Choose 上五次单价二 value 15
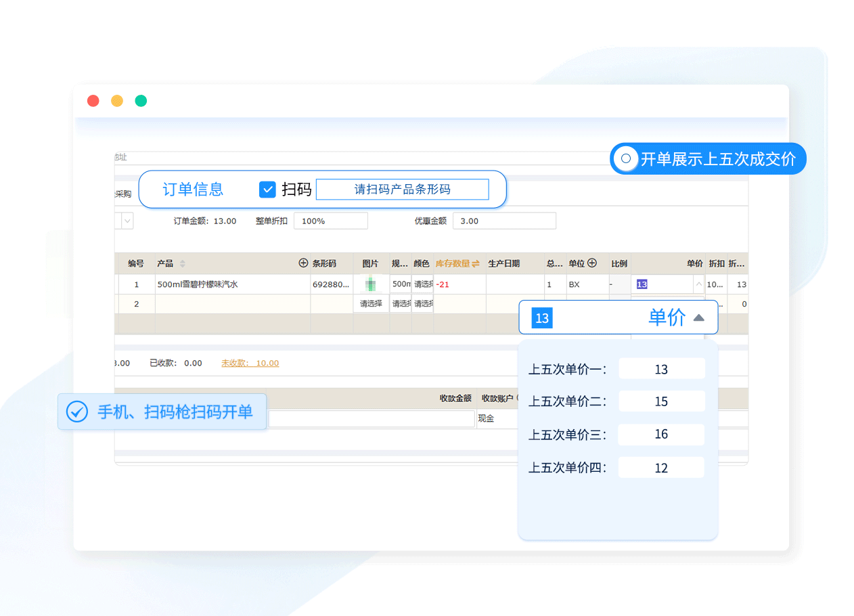This screenshot has width=854, height=616. pyautogui.click(x=661, y=401)
